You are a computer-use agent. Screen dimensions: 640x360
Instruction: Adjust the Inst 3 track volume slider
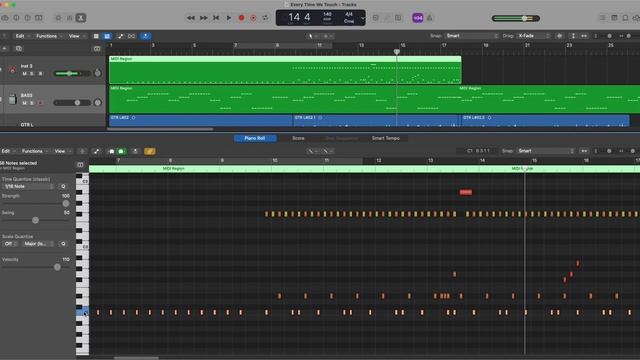point(72,73)
